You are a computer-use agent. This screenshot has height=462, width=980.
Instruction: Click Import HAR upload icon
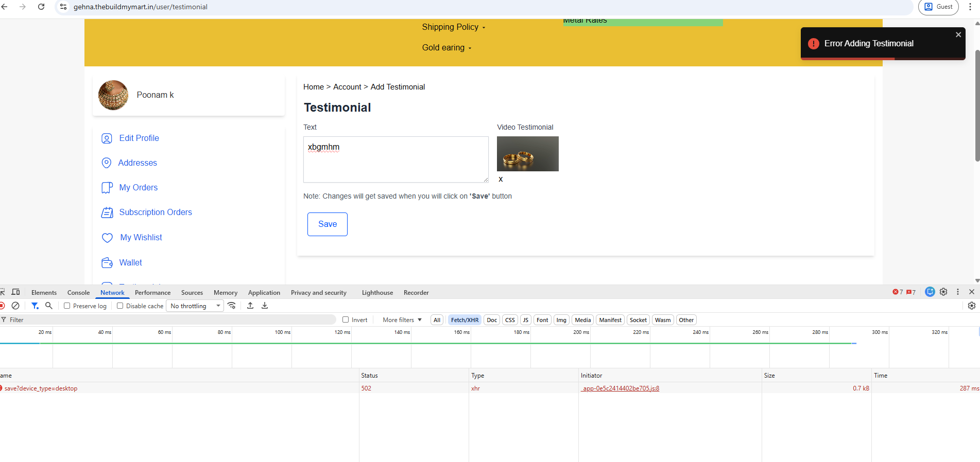(250, 306)
